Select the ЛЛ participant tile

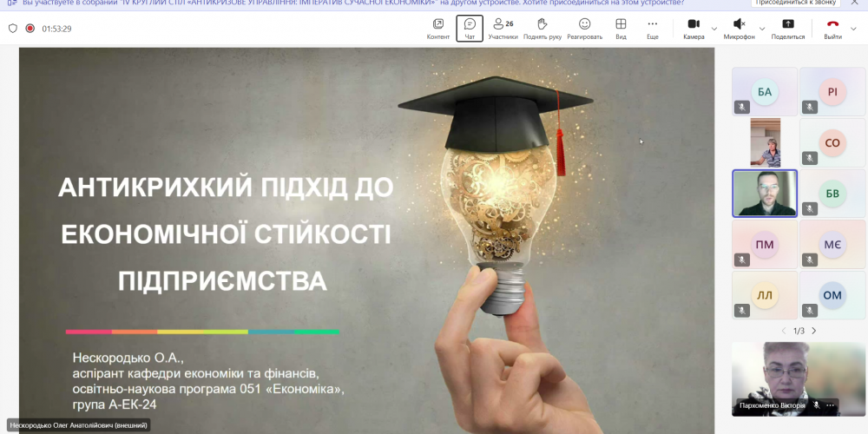tap(765, 295)
